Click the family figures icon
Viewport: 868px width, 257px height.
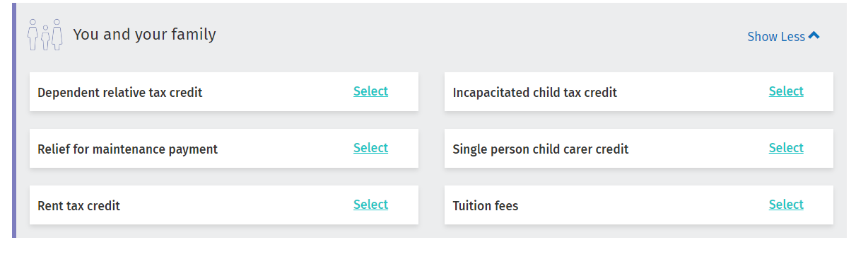45,35
